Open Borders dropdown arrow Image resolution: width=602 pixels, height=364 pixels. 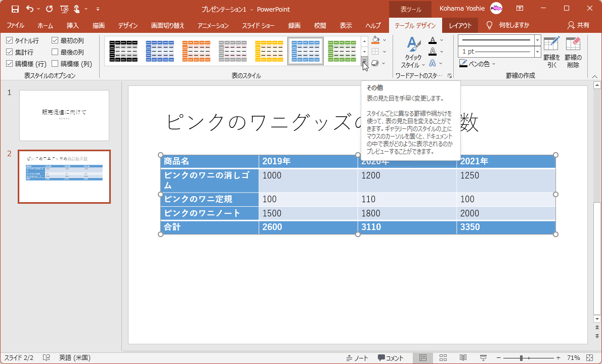[384, 52]
